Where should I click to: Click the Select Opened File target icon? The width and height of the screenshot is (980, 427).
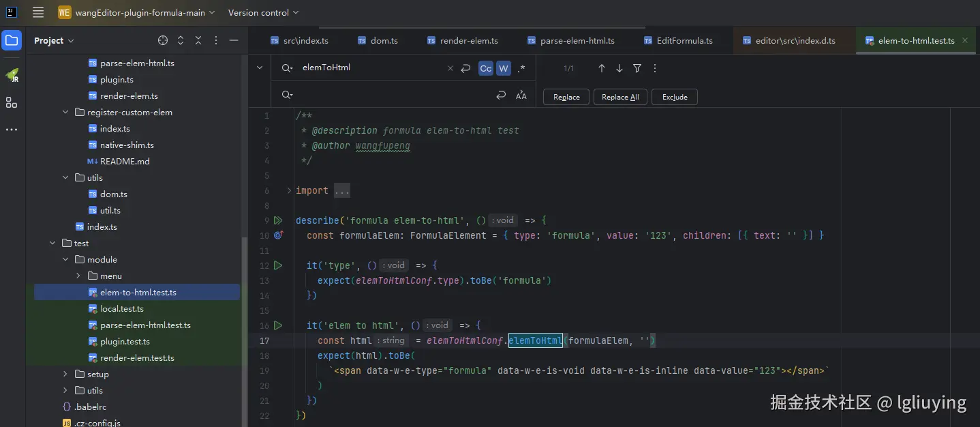point(163,41)
